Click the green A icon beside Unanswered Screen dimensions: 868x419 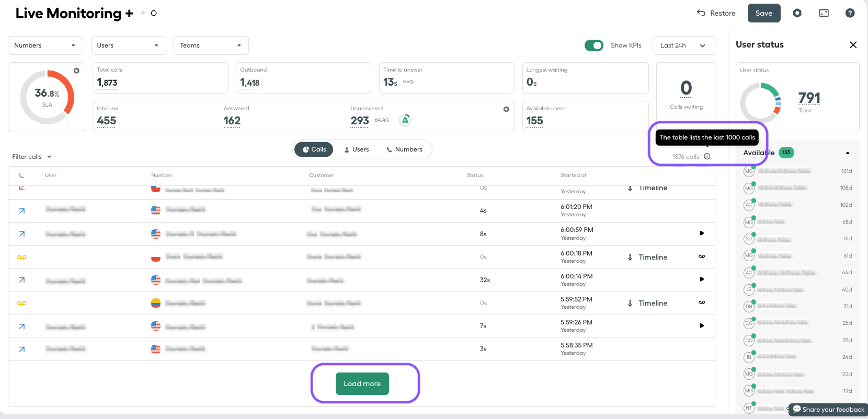405,120
